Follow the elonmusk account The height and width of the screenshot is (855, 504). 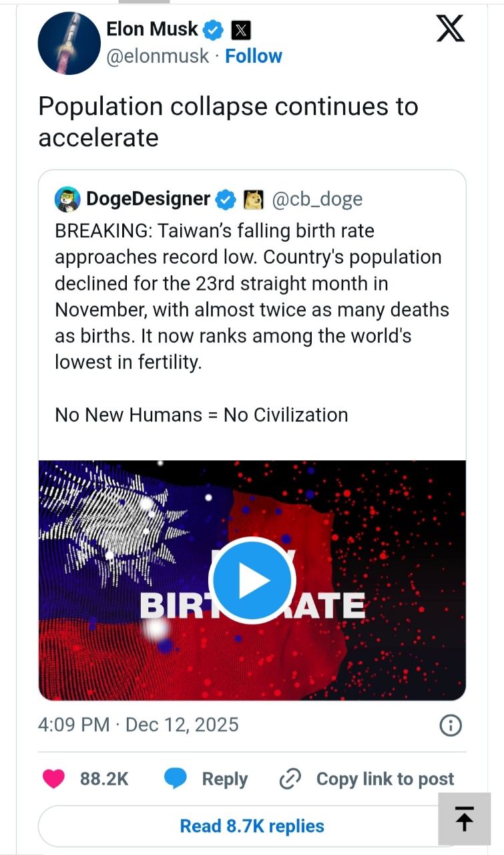click(254, 56)
